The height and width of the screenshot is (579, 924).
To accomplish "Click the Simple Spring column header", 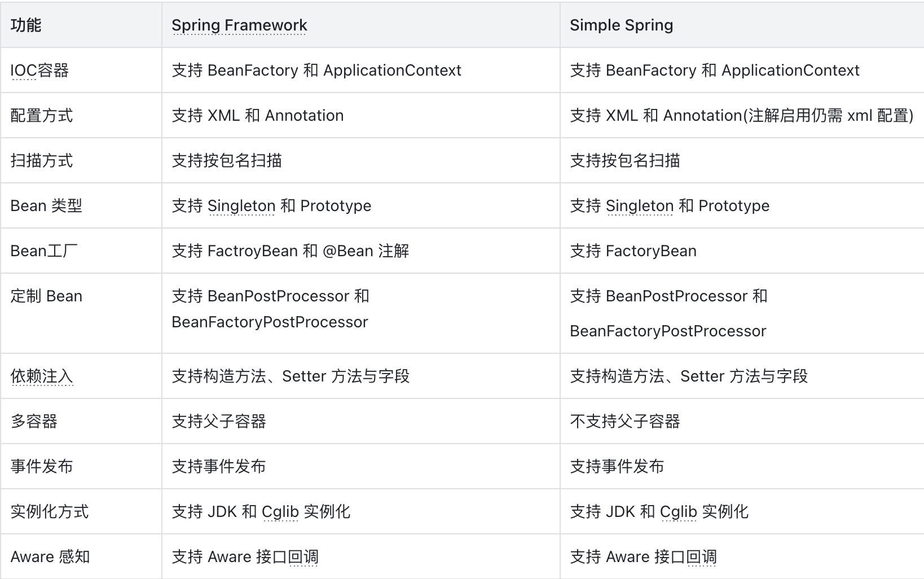I will tap(621, 25).
